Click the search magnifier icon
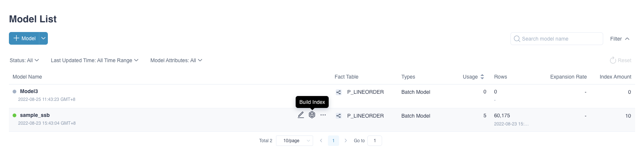The image size is (644, 150). click(x=517, y=39)
